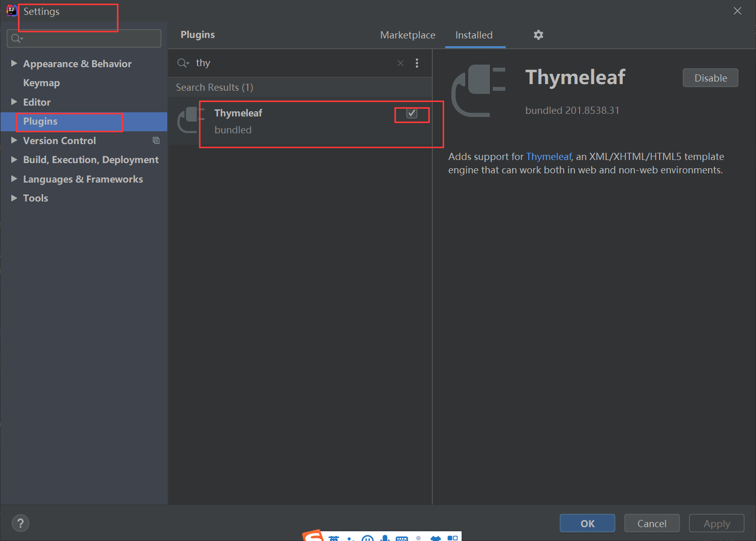This screenshot has height=541, width=756.
Task: Click the bundled 201.8538.31 version text
Action: pos(572,110)
